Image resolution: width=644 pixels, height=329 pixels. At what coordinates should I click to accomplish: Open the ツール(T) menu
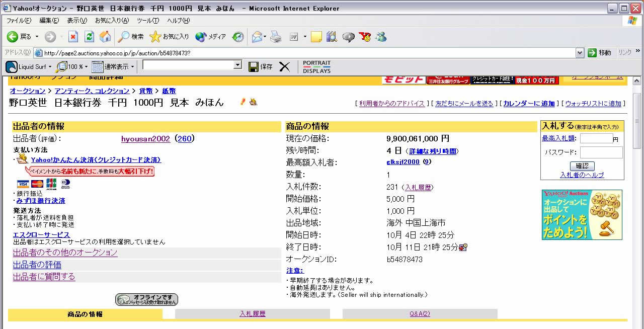click(x=148, y=21)
